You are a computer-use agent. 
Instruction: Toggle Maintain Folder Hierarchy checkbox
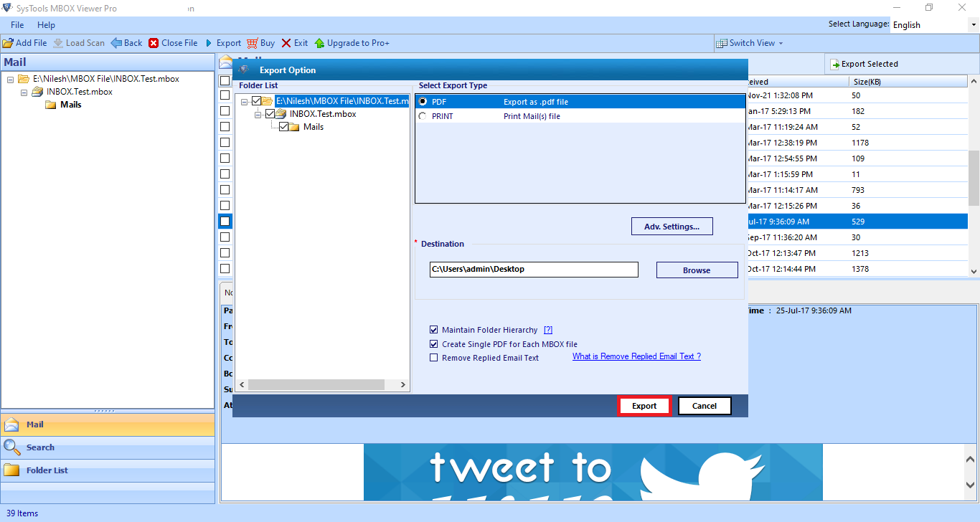[x=433, y=330]
